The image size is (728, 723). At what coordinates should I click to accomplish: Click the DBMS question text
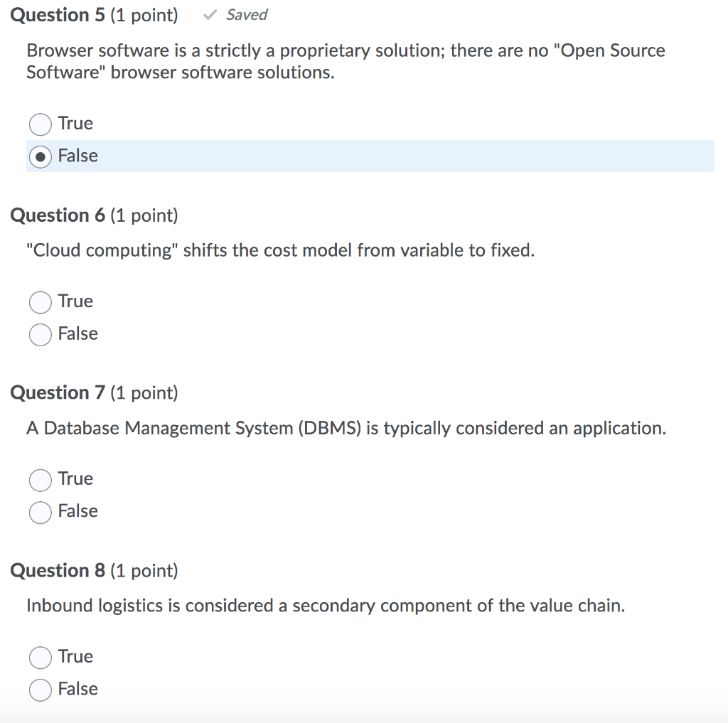click(x=346, y=428)
